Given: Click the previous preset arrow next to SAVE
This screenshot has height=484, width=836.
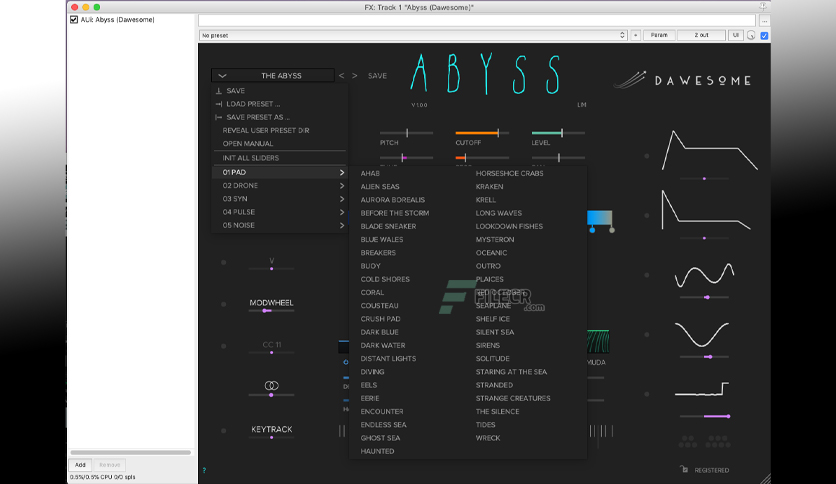Looking at the screenshot, I should click(x=341, y=76).
